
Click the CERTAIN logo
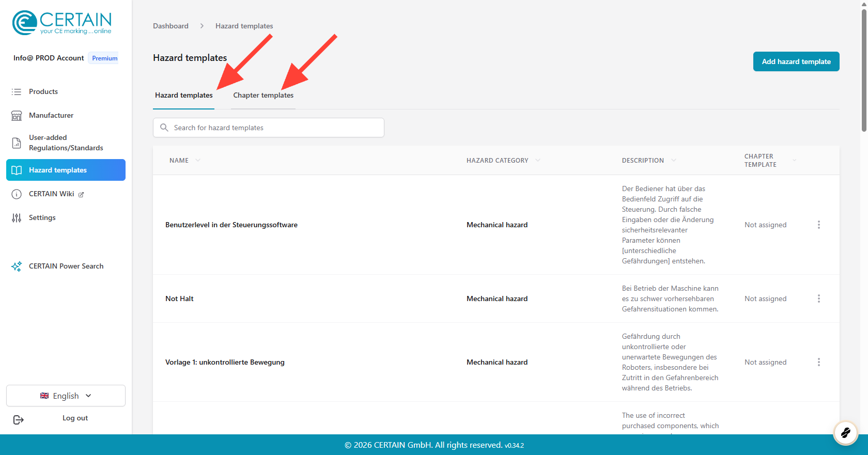tap(62, 23)
